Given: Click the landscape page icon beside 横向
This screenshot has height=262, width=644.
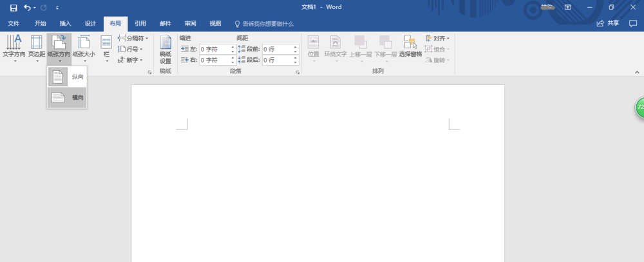Looking at the screenshot, I should (58, 97).
